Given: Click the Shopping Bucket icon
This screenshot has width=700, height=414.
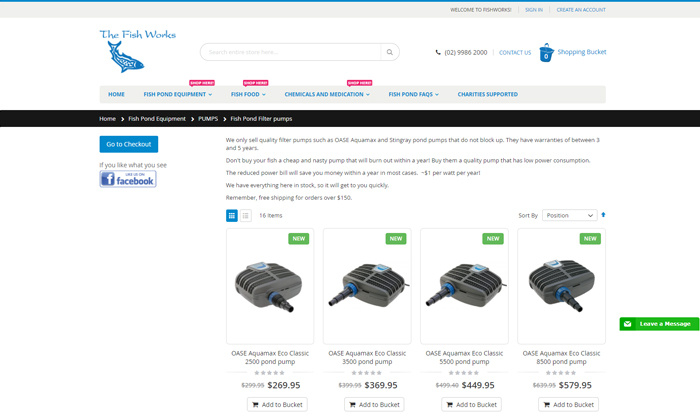Looking at the screenshot, I should 546,53.
